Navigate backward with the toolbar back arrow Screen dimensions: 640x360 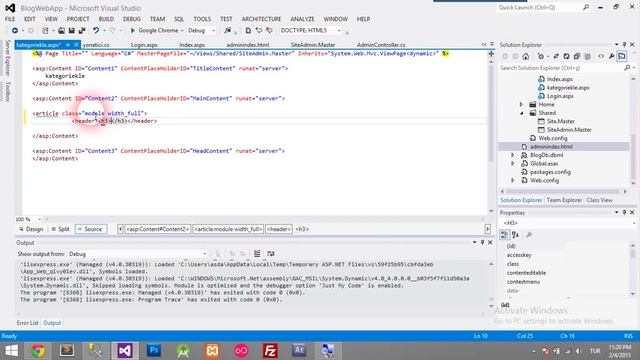pyautogui.click(x=15, y=31)
